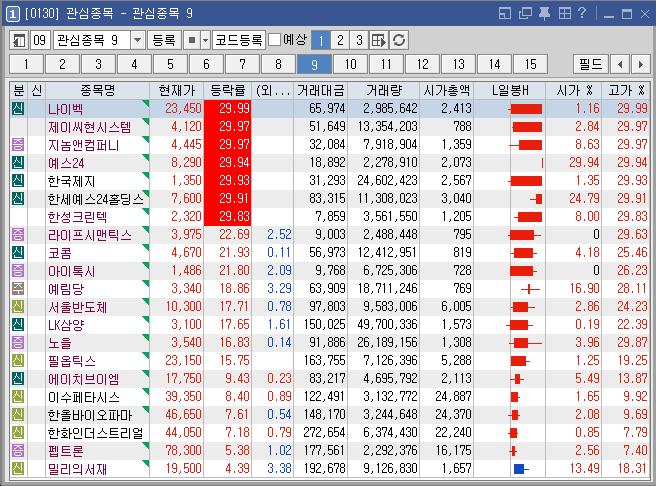Image resolution: width=656 pixels, height=486 pixels.
Task: Select view mode button 1
Action: 321,40
